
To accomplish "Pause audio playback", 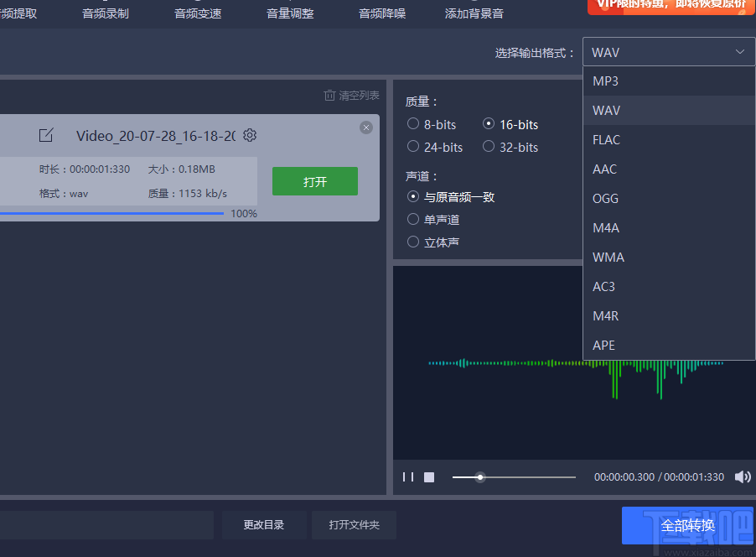I will (x=408, y=476).
